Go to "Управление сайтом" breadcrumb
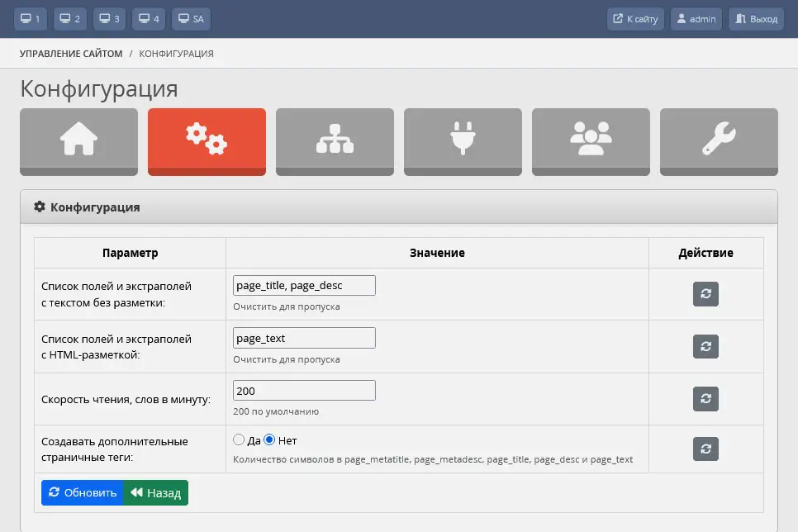Viewport: 798px width, 532px height. (x=71, y=54)
